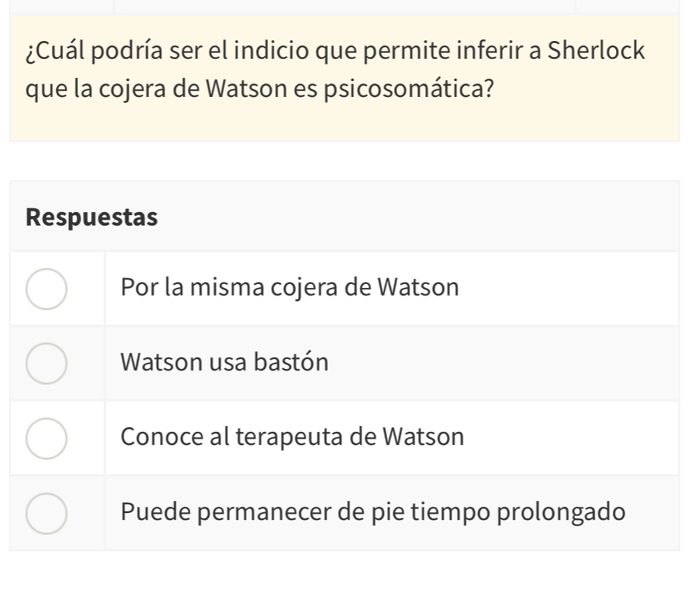Select radio button for "Por la misma cojera de Watson"
Viewport: 700px width, 594px height.
[46, 289]
